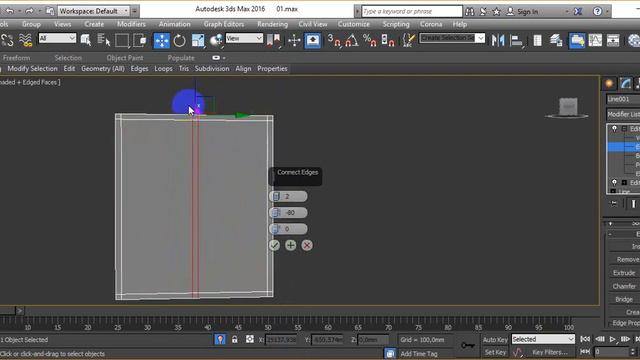Toggle the Auto Key button
Viewport: 640px width, 360px height.
click(495, 340)
